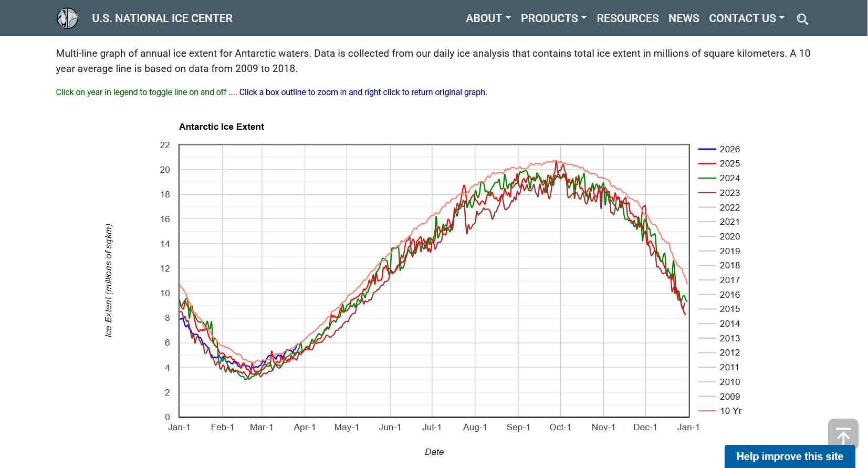This screenshot has width=868, height=468.
Task: Click the National Ice Center penguin logo
Action: pos(68,18)
